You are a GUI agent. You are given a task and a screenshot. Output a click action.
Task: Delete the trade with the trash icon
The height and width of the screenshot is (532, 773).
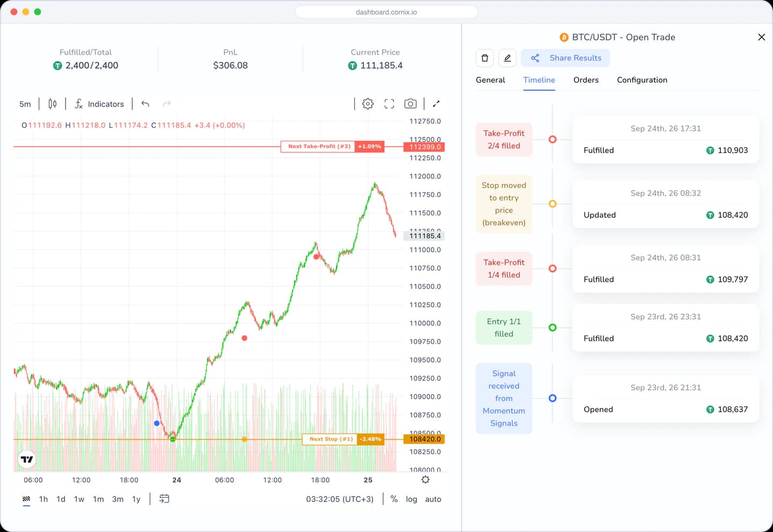pyautogui.click(x=485, y=58)
